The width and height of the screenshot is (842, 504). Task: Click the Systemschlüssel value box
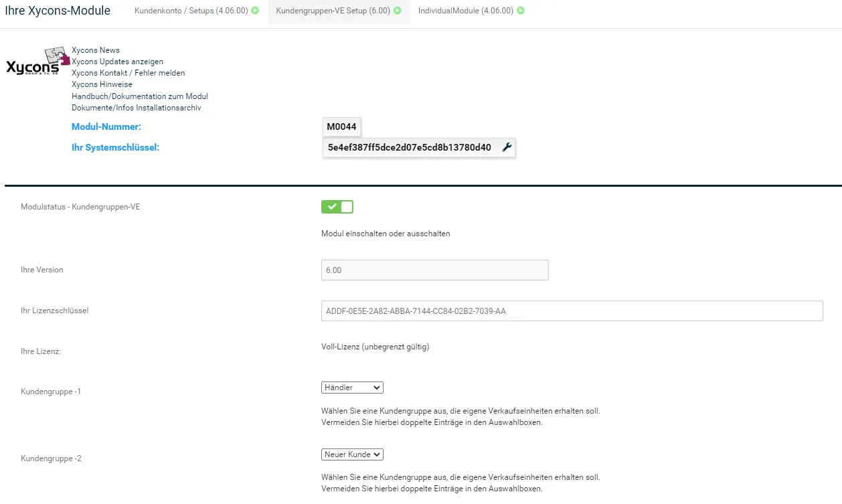[x=419, y=147]
